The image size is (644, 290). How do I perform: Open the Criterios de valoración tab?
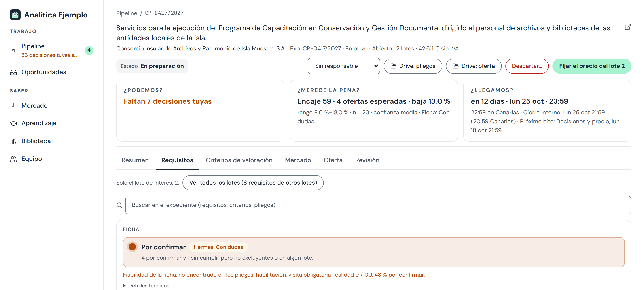pyautogui.click(x=239, y=160)
